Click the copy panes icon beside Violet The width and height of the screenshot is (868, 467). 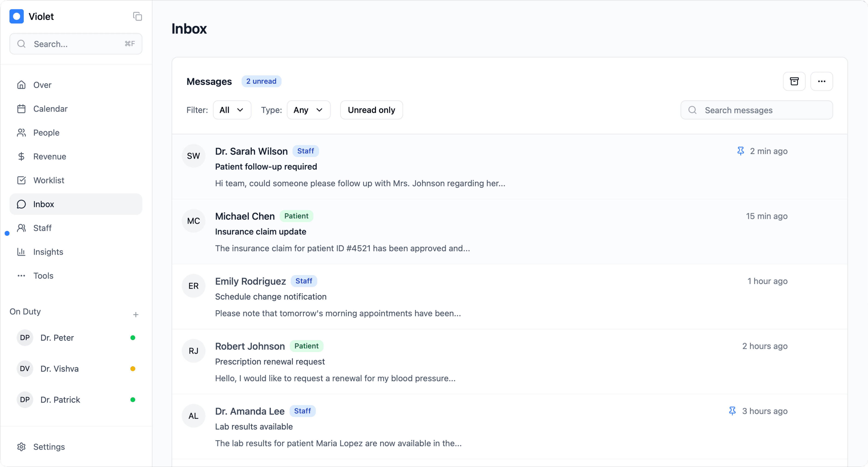click(137, 16)
